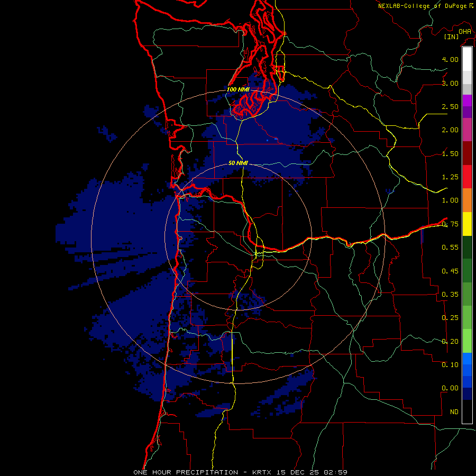Click the 0.10 legend value
This screenshot has height=476, width=476.
[x=450, y=365]
